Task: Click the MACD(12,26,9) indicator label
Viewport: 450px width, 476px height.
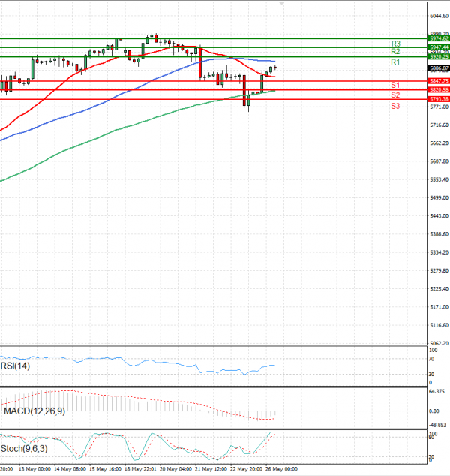Action: click(34, 411)
